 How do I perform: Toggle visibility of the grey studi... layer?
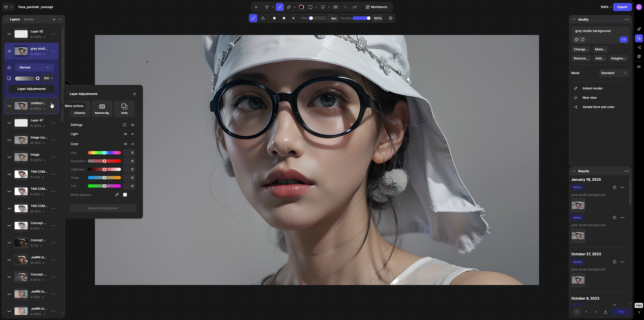point(9,51)
